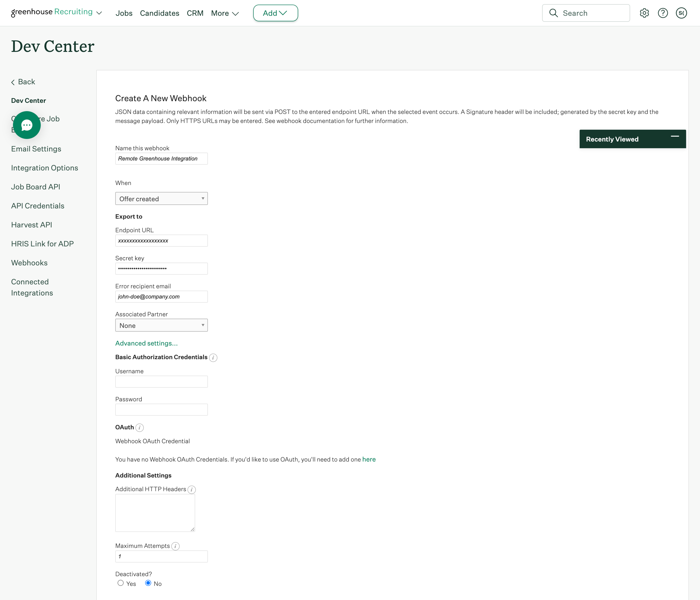Click the webhook name input field
The image size is (700, 600).
(161, 159)
